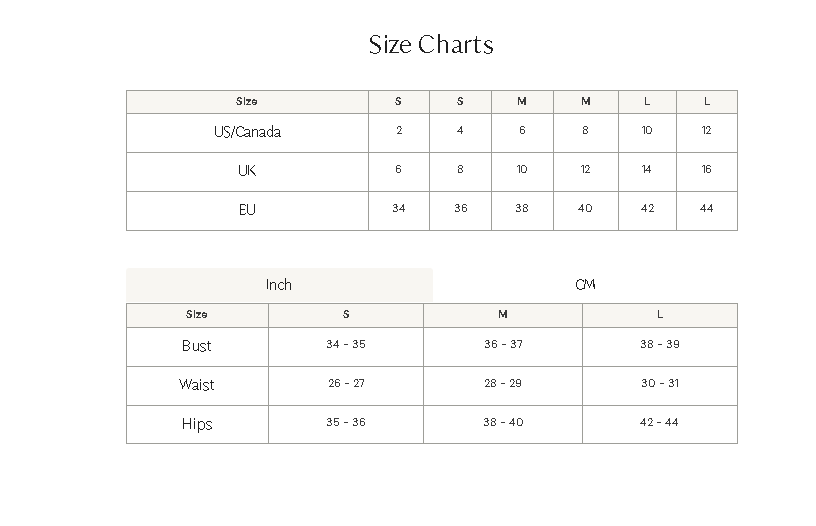816x526 pixels.
Task: Click UK size 16 cell
Action: [707, 169]
